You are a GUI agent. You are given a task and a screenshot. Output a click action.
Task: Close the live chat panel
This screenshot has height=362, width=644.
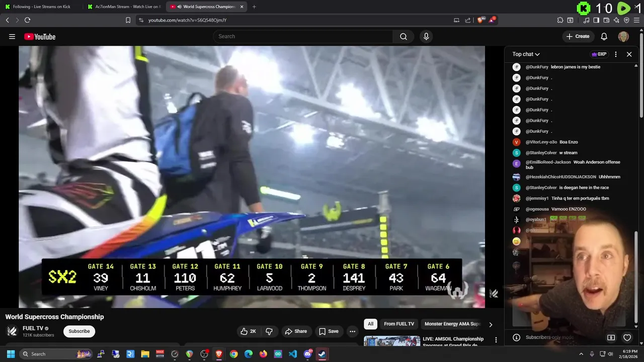(x=629, y=54)
